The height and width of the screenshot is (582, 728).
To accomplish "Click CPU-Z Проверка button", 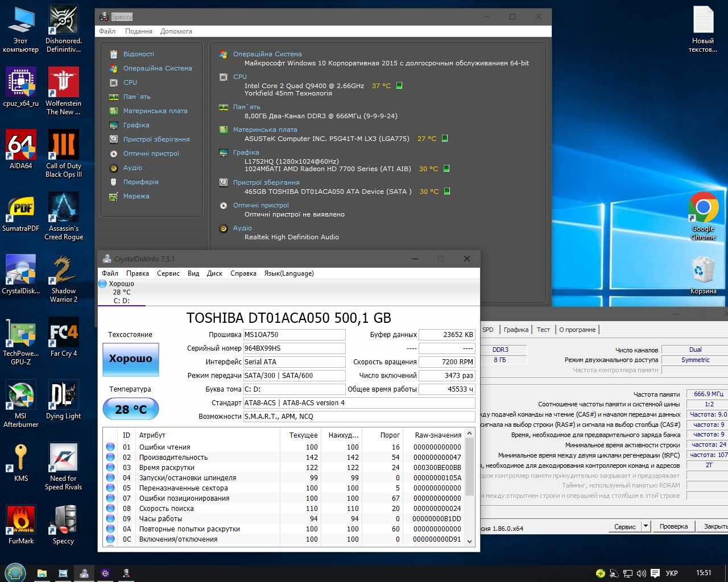I will point(673,527).
